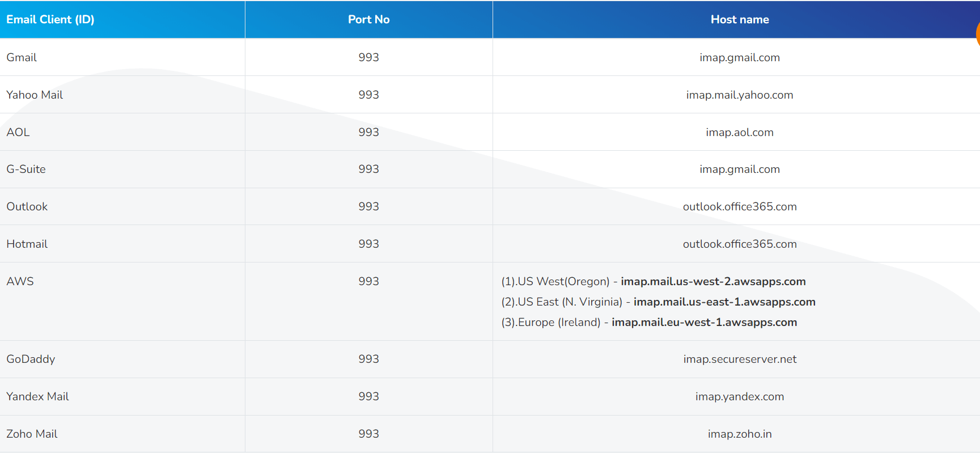
Task: Click the 993 port in Yandex Mail row
Action: point(368,396)
